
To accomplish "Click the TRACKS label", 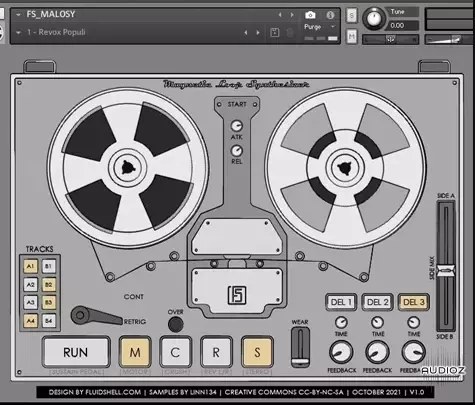I will point(40,249).
